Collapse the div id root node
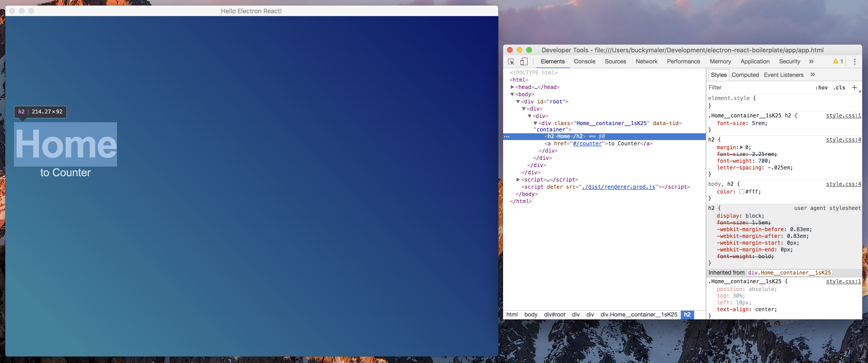 coord(518,101)
